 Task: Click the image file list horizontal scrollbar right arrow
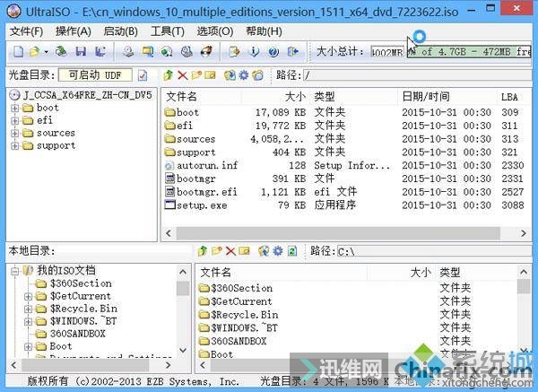pos(524,233)
